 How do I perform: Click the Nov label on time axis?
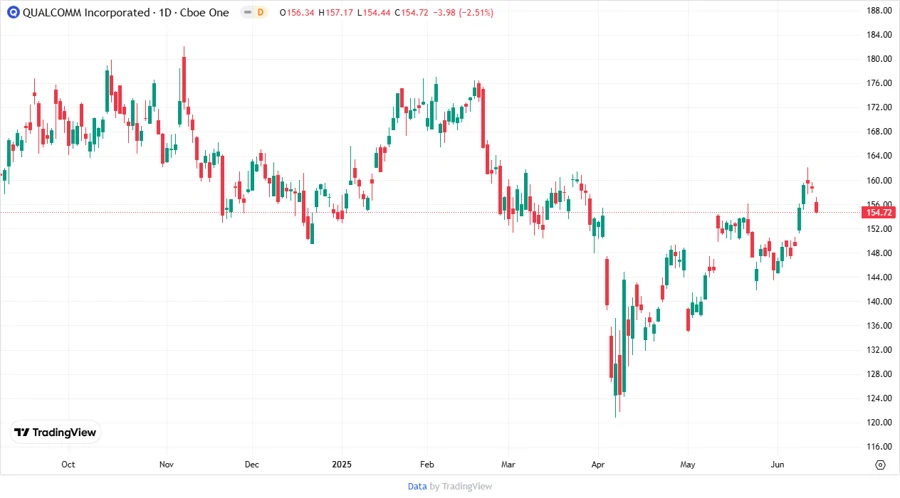click(x=166, y=464)
